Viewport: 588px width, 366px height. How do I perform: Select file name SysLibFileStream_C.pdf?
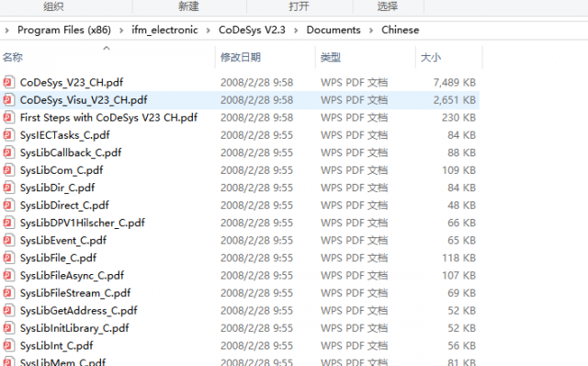[x=75, y=293]
